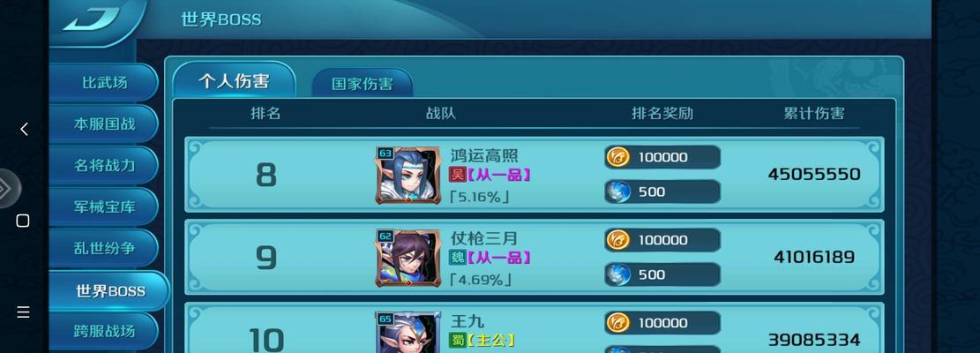Switch to 国家伤害 tab
This screenshot has width=980, height=353.
(363, 84)
